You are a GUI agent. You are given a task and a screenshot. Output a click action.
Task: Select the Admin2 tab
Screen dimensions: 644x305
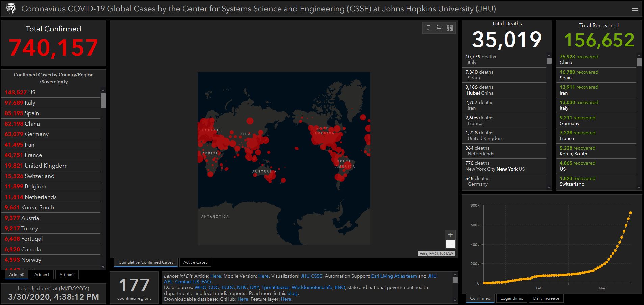point(67,275)
